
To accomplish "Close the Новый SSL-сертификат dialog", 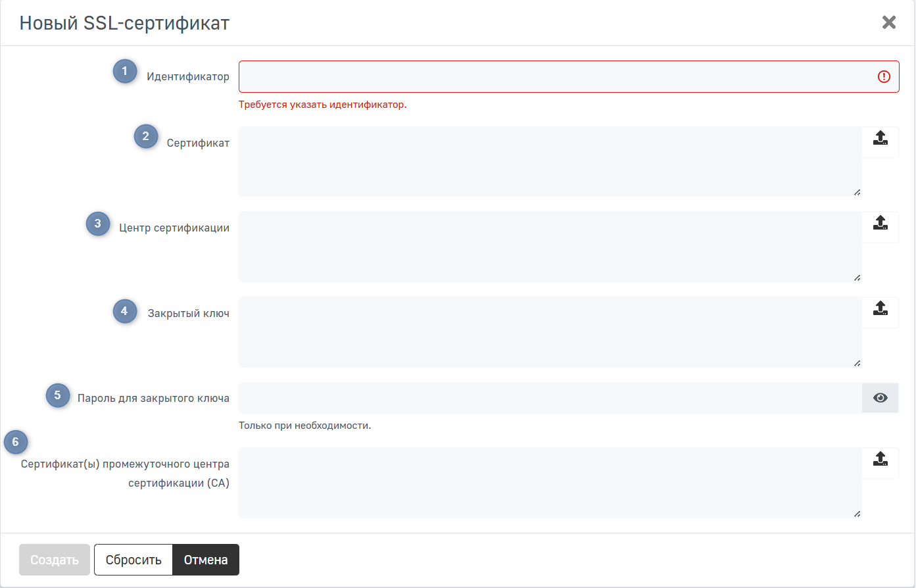I will [888, 22].
